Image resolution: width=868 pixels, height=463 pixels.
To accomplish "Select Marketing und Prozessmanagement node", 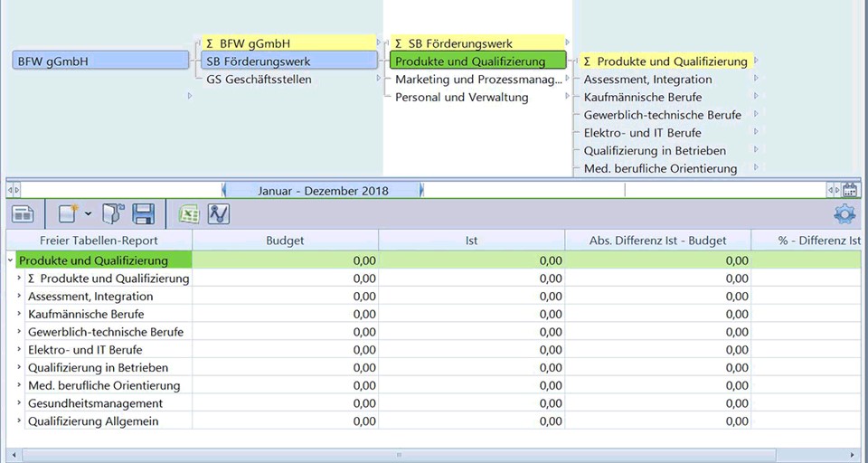I will pos(479,80).
